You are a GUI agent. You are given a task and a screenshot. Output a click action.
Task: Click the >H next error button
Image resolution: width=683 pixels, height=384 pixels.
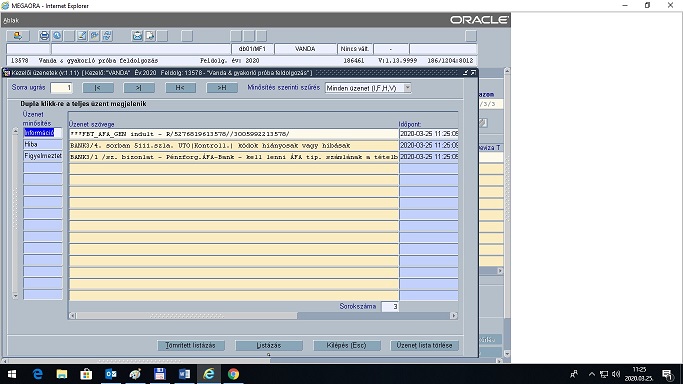pyautogui.click(x=222, y=88)
